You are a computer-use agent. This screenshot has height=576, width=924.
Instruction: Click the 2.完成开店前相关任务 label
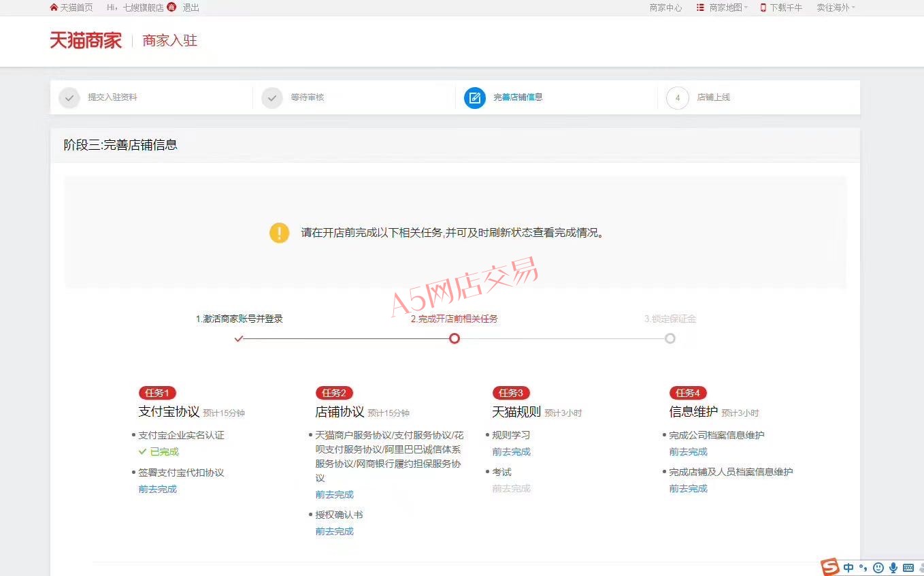point(454,319)
